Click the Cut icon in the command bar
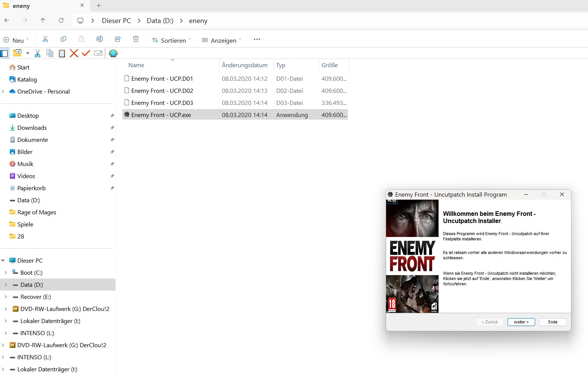Screen dimensions: 588x377 click(x=45, y=39)
